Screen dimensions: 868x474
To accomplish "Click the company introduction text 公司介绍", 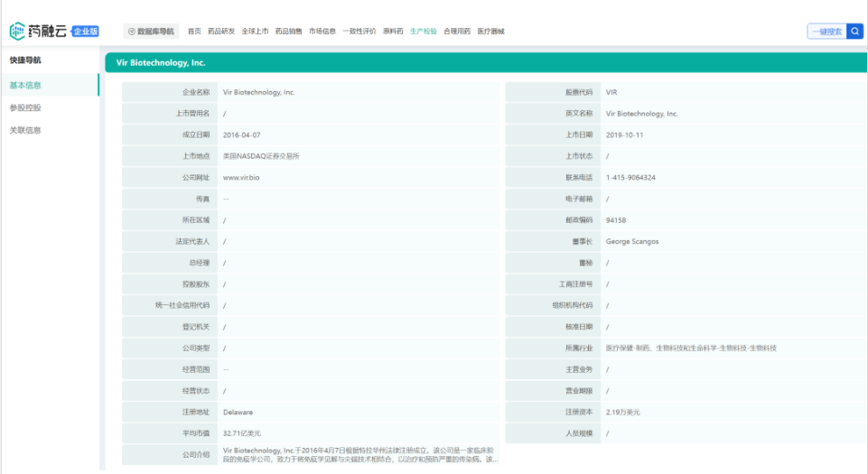I will point(359,454).
